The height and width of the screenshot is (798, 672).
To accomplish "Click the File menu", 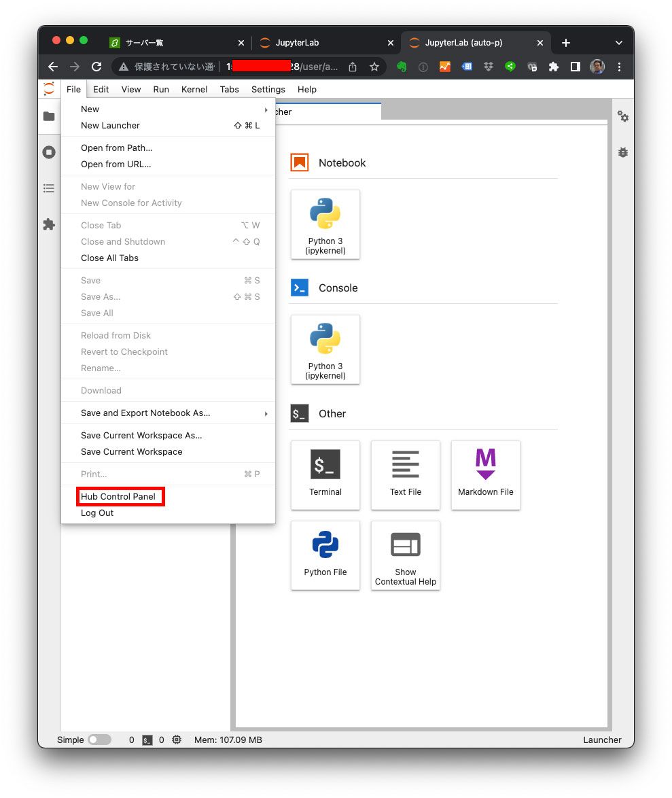I will coord(74,89).
